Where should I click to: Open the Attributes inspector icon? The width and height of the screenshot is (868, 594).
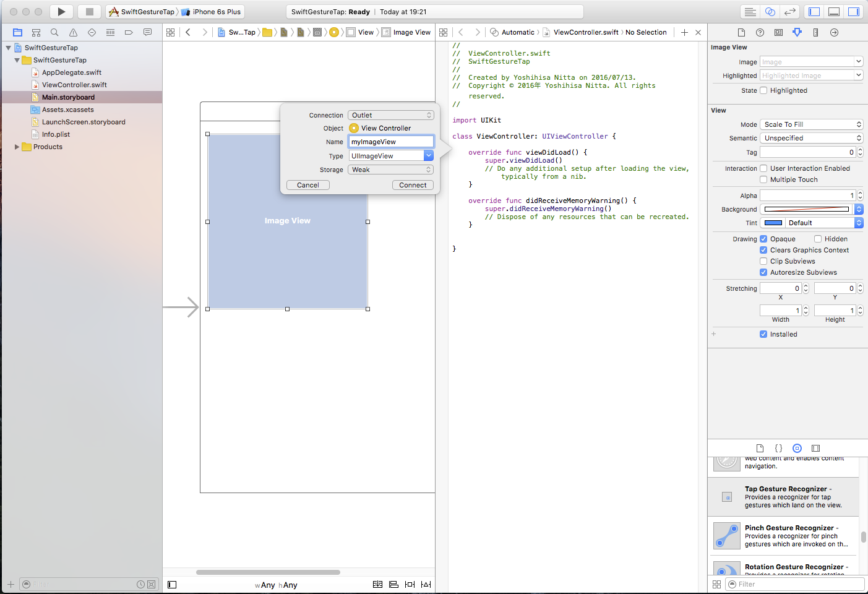point(797,32)
